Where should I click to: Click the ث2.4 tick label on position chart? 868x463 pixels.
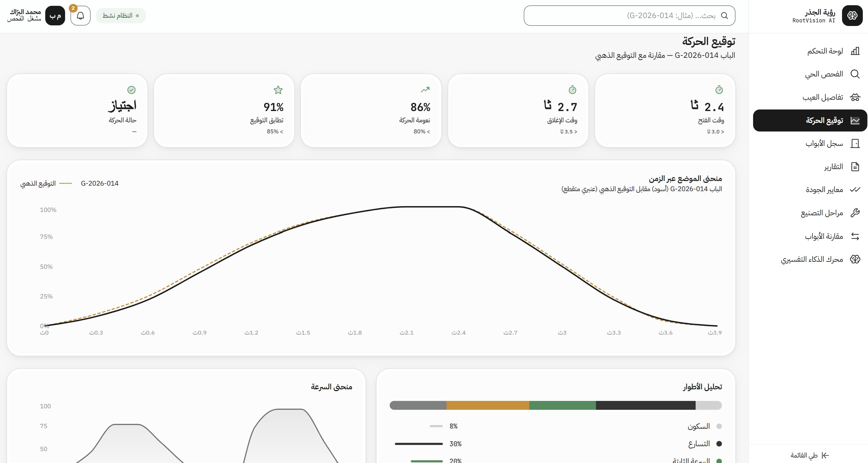click(458, 332)
